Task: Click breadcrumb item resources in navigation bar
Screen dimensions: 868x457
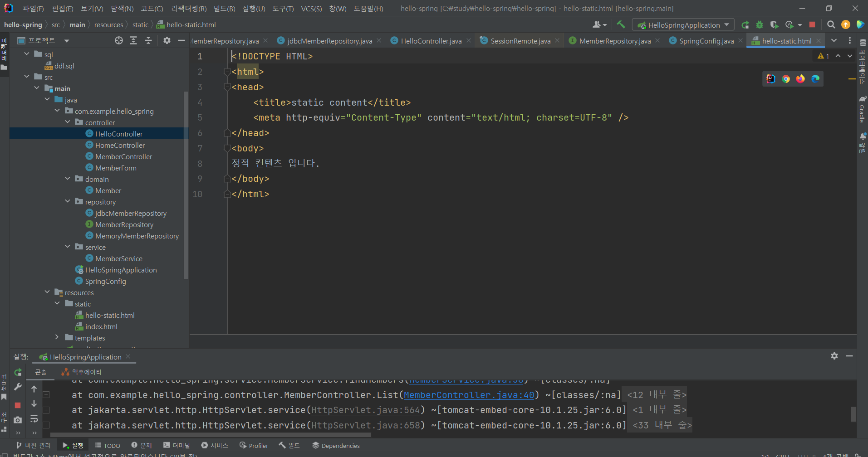Action: [x=108, y=24]
